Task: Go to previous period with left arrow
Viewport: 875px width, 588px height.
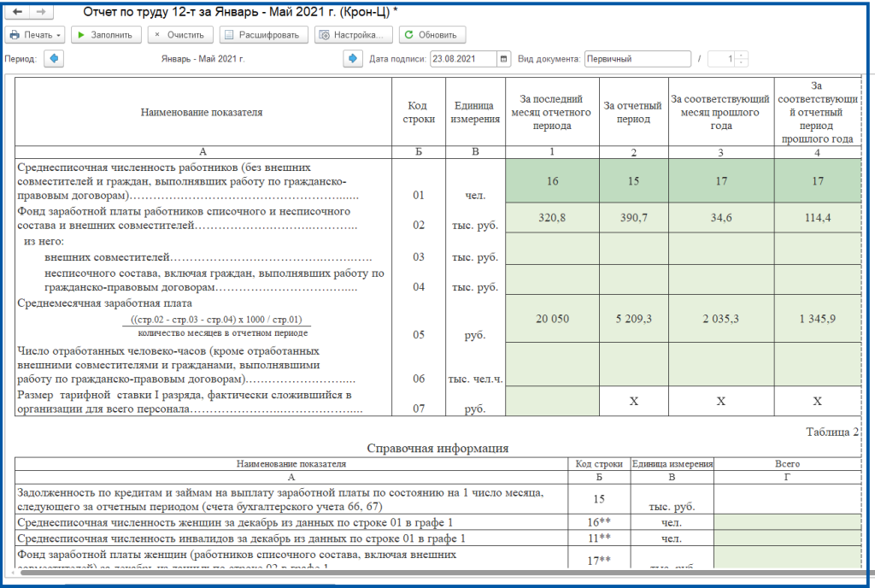Action: click(x=53, y=59)
